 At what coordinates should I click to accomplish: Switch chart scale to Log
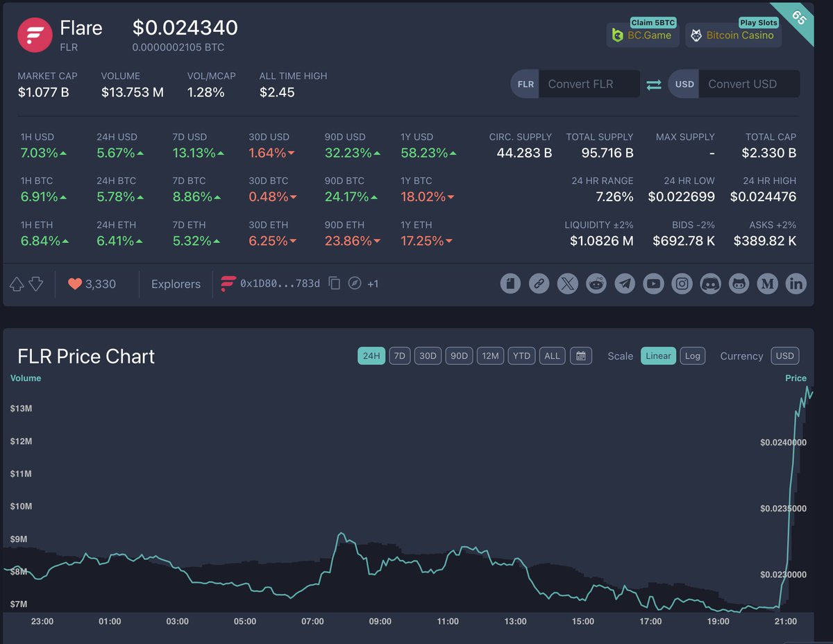[693, 356]
